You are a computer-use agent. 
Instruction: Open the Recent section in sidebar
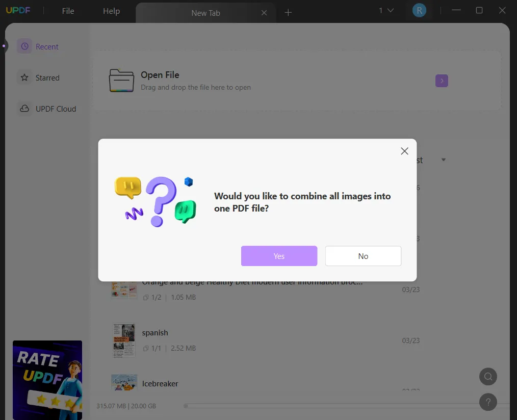(39, 46)
